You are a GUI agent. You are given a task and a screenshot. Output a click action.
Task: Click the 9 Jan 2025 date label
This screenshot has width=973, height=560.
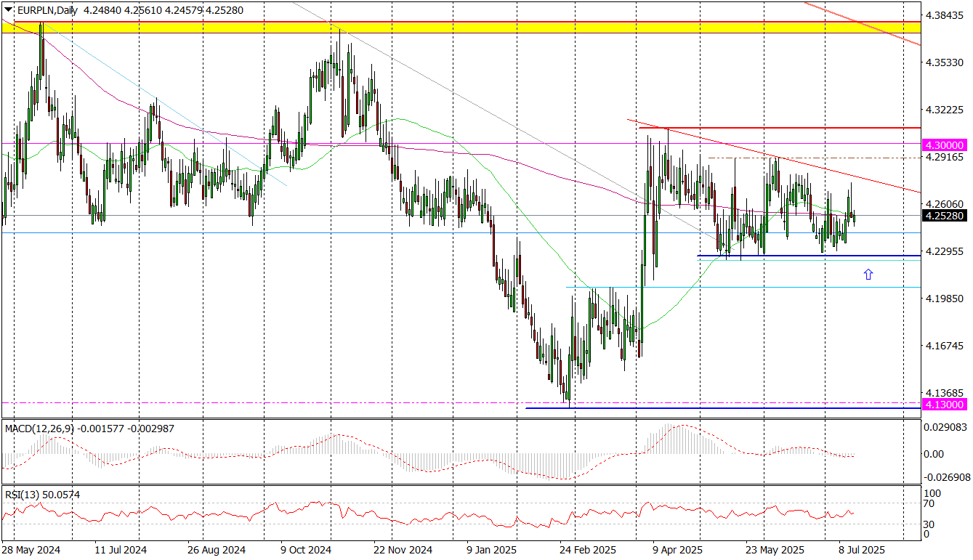pos(491,550)
